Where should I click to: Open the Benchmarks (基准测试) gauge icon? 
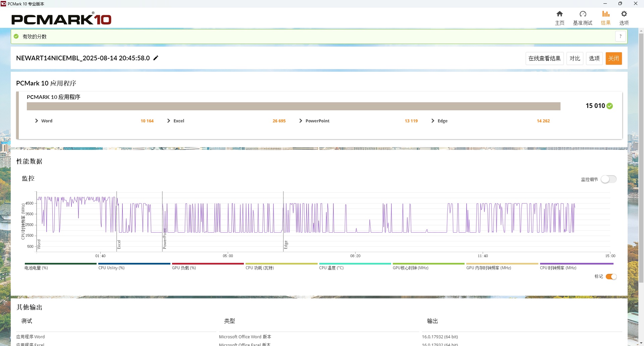[x=583, y=14]
